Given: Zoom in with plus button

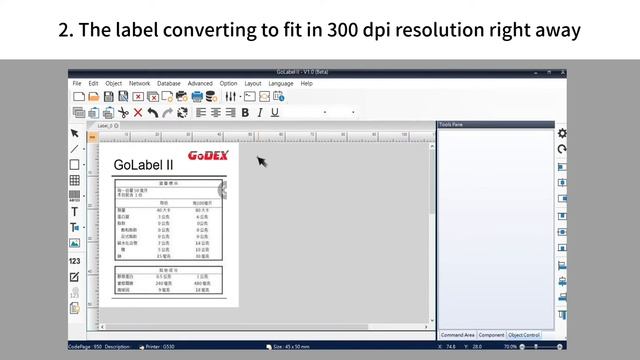Looking at the screenshot, I should click(560, 347).
